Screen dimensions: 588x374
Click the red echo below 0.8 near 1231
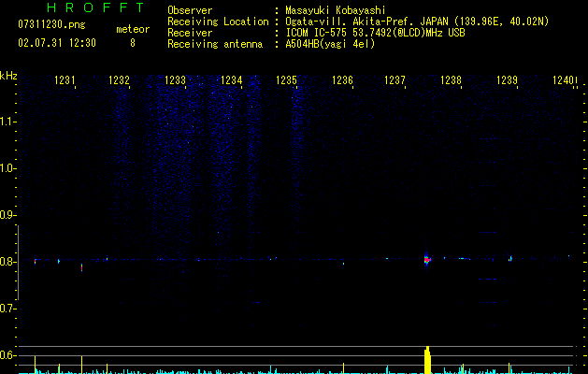81,267
